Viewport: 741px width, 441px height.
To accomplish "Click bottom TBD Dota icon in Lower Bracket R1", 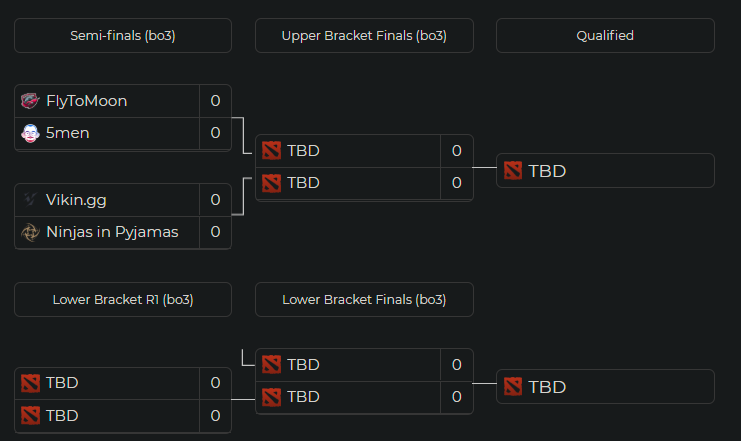I will point(30,415).
